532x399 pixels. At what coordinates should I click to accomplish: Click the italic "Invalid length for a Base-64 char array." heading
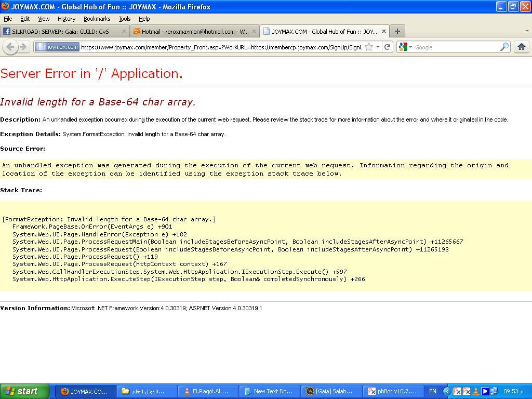tap(98, 102)
